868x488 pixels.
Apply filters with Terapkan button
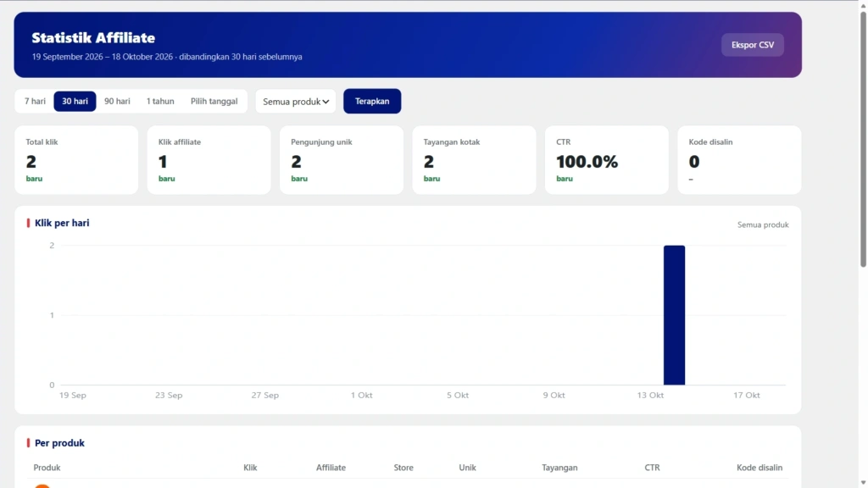[x=372, y=102]
